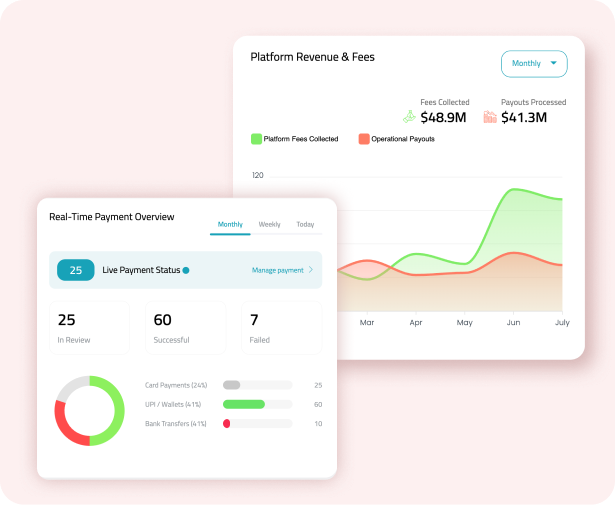The image size is (615, 505).
Task: Toggle Platform Fees Collected legend series
Action: pos(257,139)
